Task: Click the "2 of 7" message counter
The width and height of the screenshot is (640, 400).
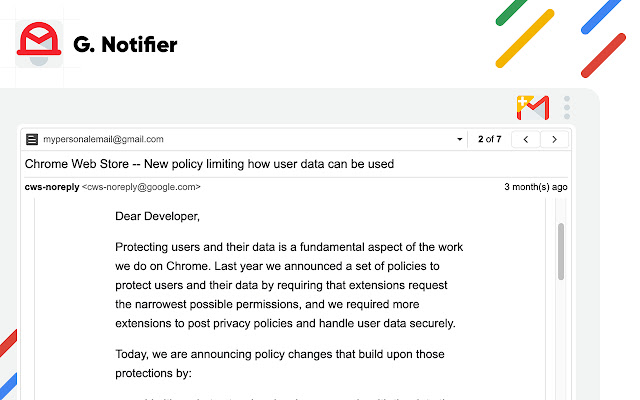Action: 489,139
